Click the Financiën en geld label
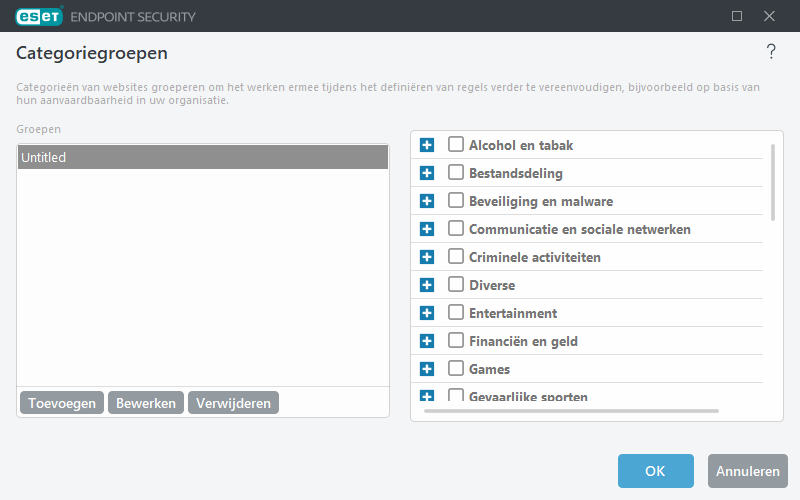Image resolution: width=800 pixels, height=500 pixels. coord(523,341)
